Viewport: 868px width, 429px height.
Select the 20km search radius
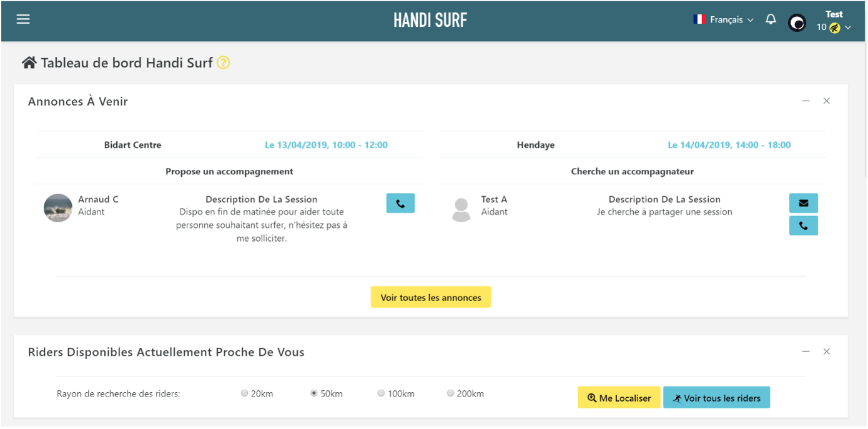[245, 393]
